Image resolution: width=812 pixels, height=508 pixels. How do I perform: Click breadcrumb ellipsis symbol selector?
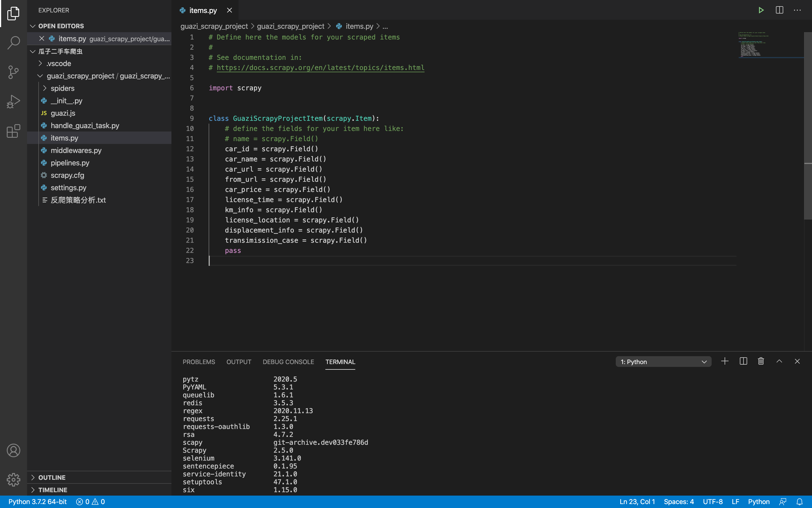tap(385, 26)
